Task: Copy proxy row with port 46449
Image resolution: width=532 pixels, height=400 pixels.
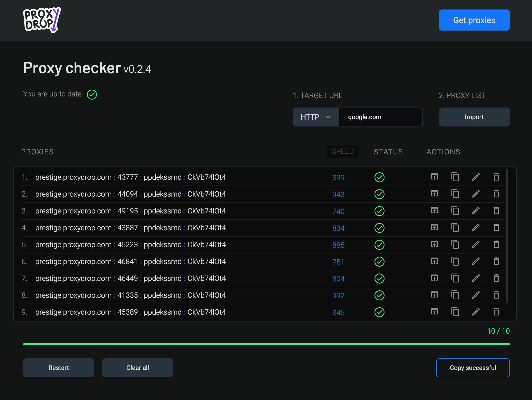Action: pyautogui.click(x=455, y=278)
